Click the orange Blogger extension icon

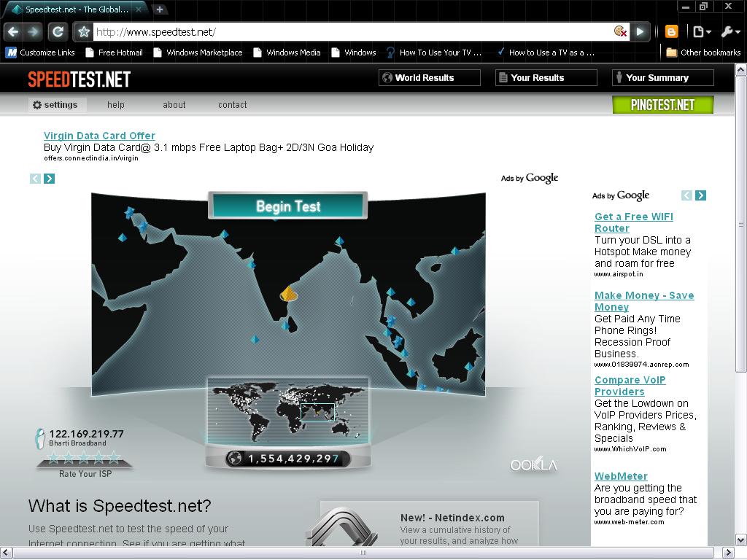pos(670,31)
